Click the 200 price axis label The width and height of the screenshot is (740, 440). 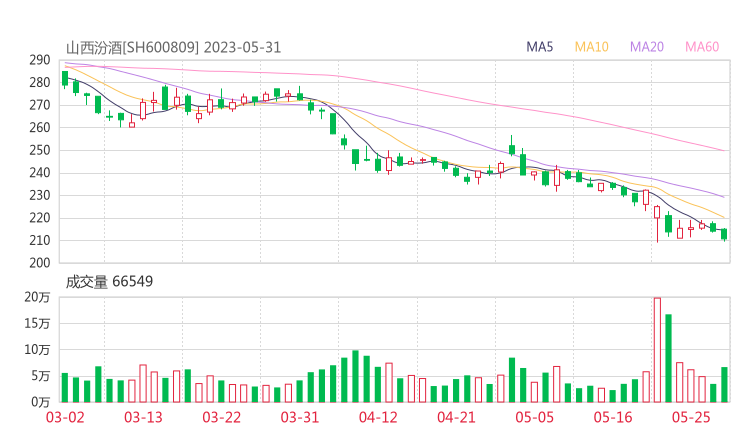[40, 263]
